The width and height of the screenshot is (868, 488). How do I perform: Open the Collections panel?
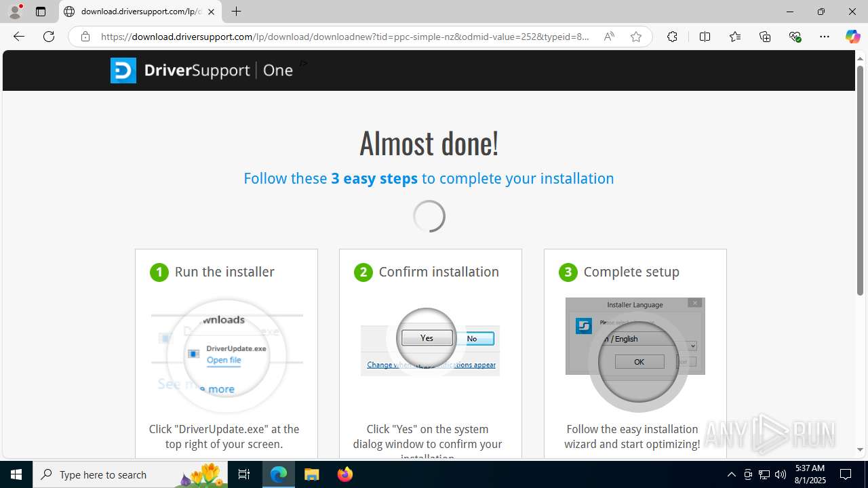point(765,37)
